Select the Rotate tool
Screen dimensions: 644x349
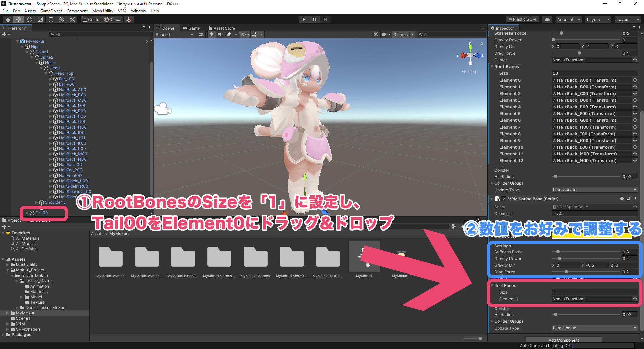30,19
